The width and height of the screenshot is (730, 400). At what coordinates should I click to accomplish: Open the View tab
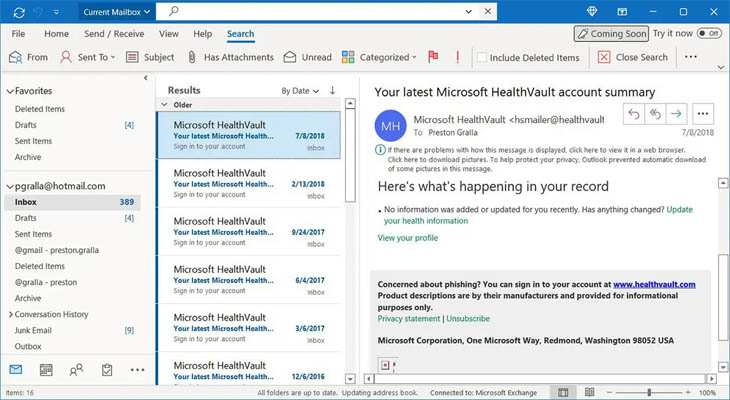pos(169,34)
